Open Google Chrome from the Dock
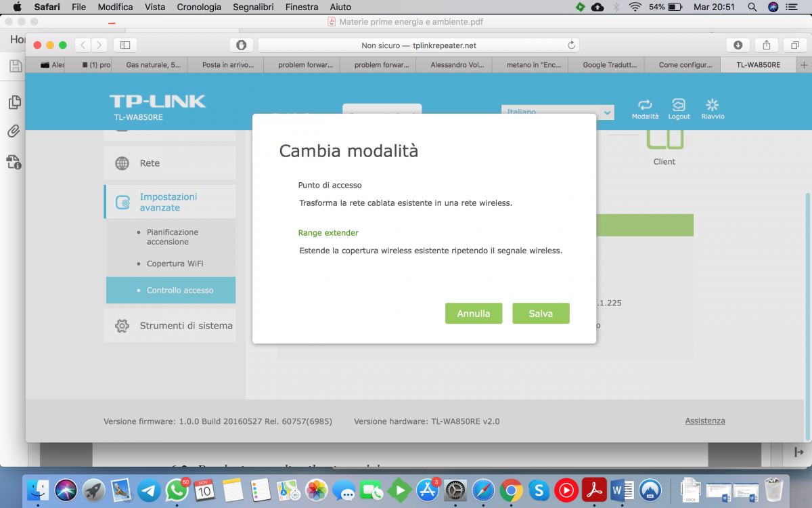The width and height of the screenshot is (812, 508). click(x=511, y=489)
